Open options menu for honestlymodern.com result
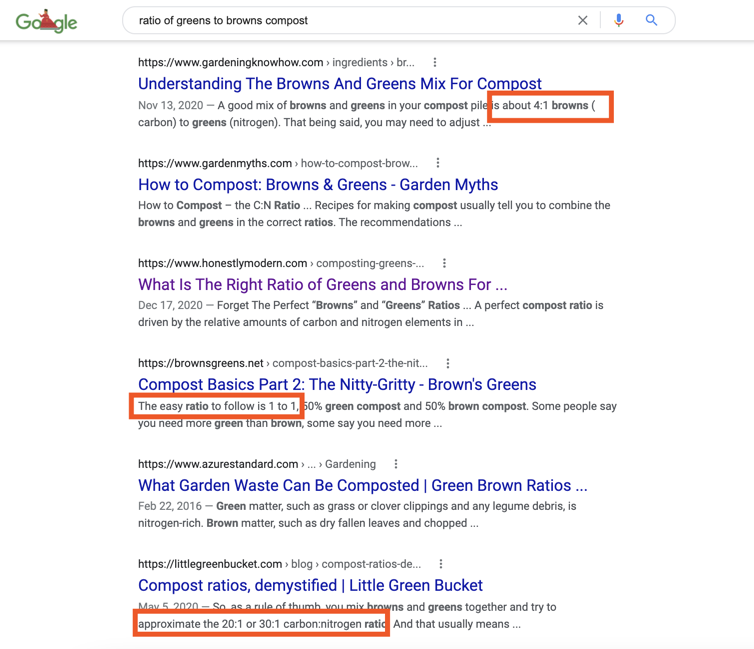The height and width of the screenshot is (649, 754). click(444, 263)
